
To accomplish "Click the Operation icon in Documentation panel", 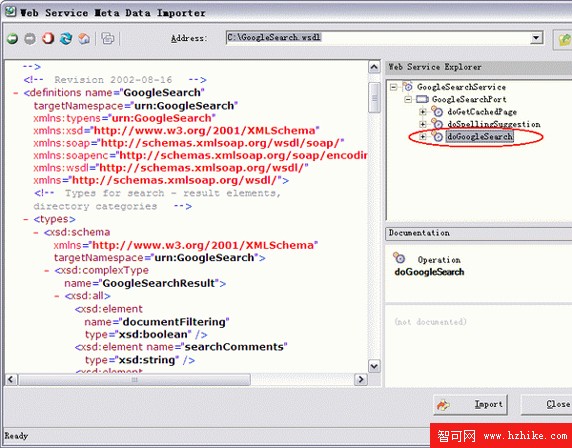I will coord(399,258).
